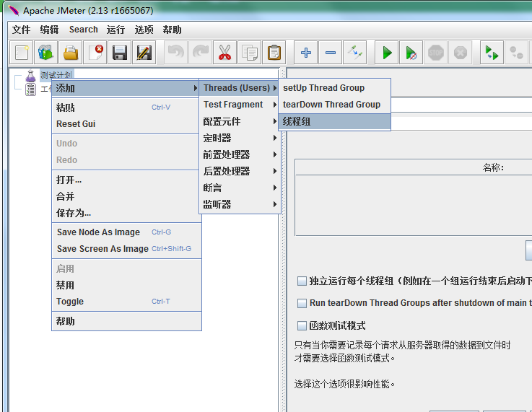Select the Test Plan flask icon in tree

click(31, 76)
